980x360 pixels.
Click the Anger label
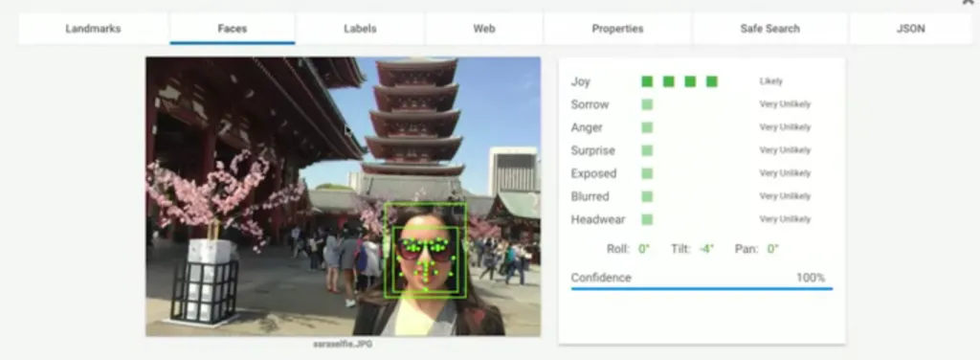587,127
